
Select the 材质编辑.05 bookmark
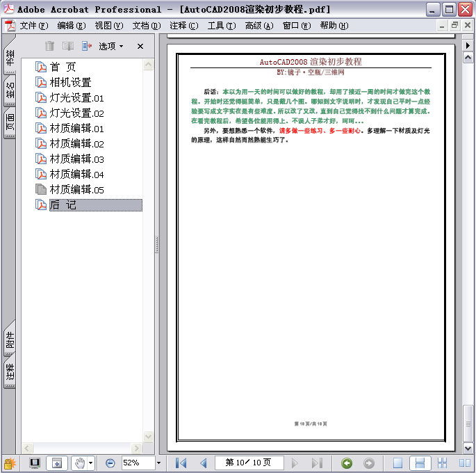pyautogui.click(x=77, y=190)
